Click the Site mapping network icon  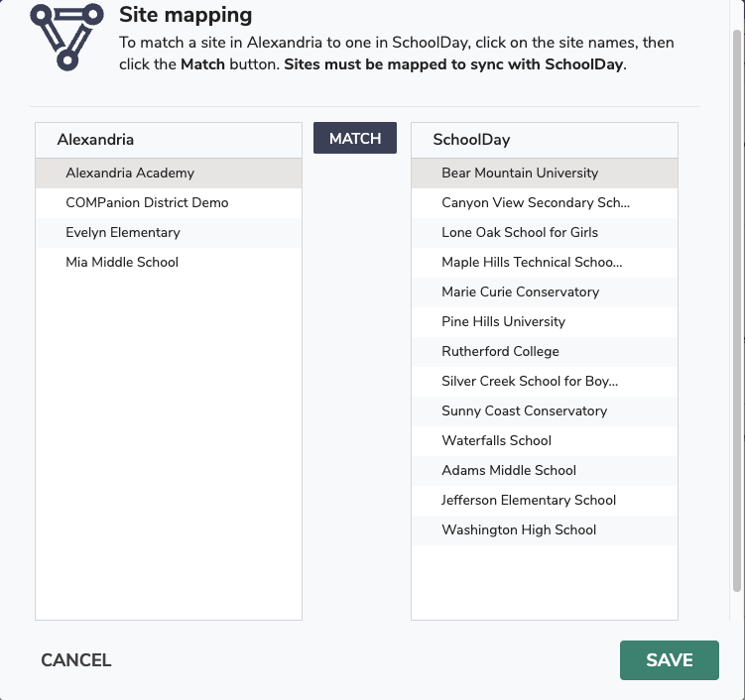pos(67,37)
